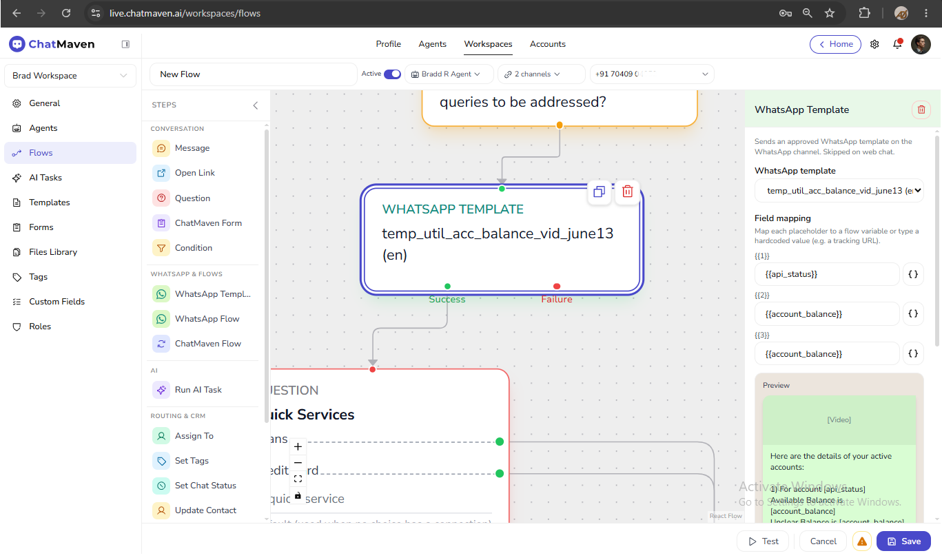Click the Cancel button
This screenshot has width=942, height=560.
[x=823, y=541]
